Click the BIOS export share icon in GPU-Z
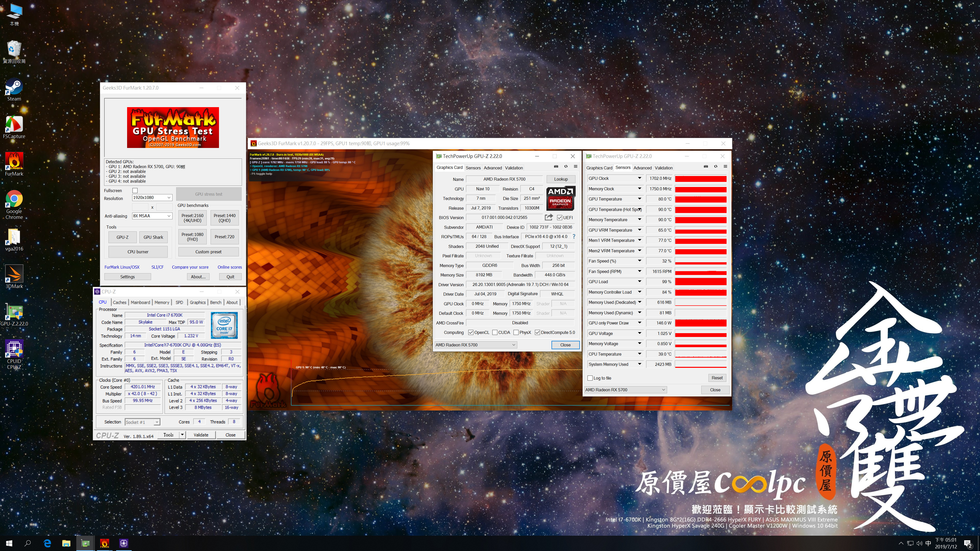This screenshot has height=551, width=980. tap(549, 217)
